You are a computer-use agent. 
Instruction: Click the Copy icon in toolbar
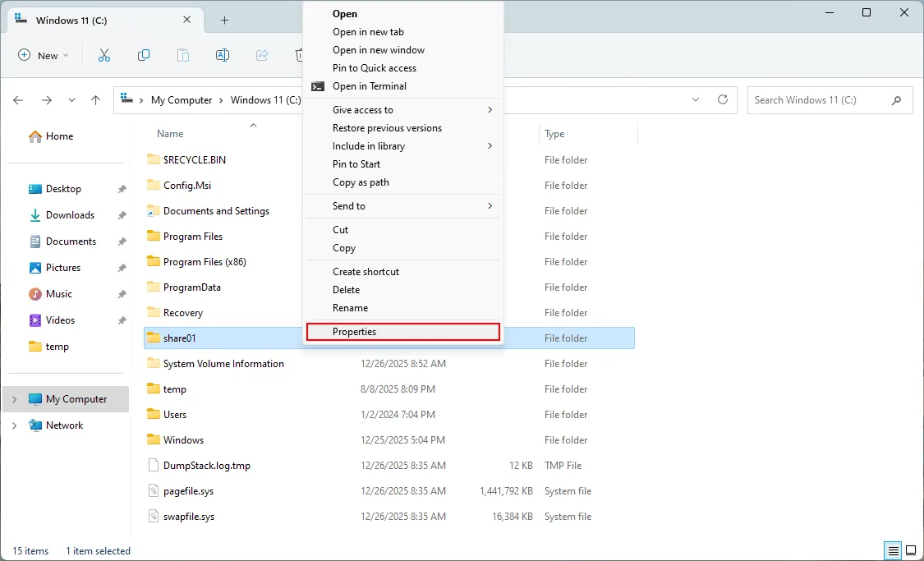tap(143, 55)
